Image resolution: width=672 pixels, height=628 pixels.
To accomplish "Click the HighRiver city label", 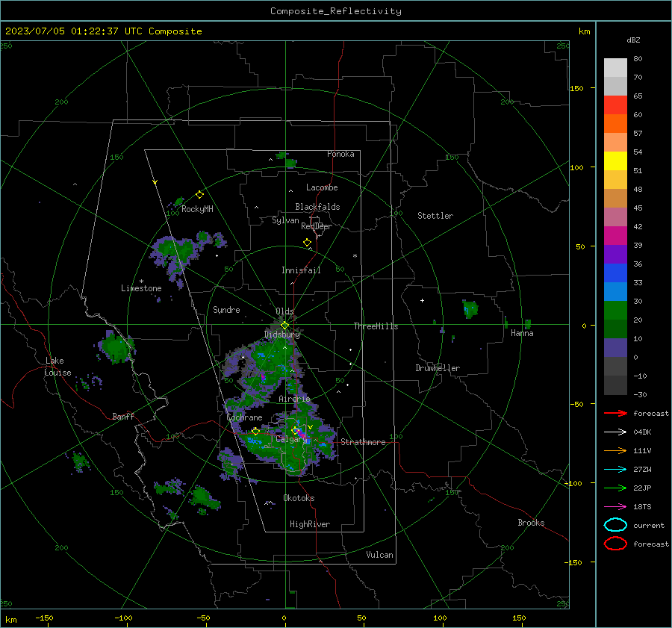I will coord(310,524).
